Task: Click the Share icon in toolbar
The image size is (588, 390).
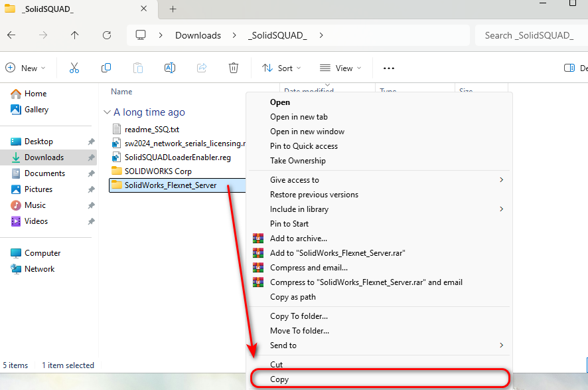Action: 202,68
